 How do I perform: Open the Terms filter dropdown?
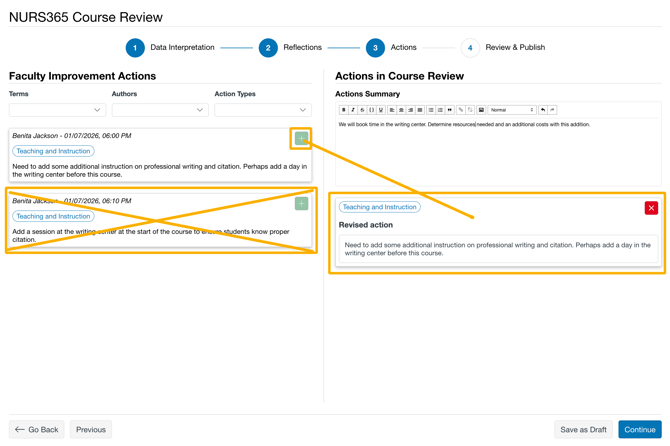point(57,110)
